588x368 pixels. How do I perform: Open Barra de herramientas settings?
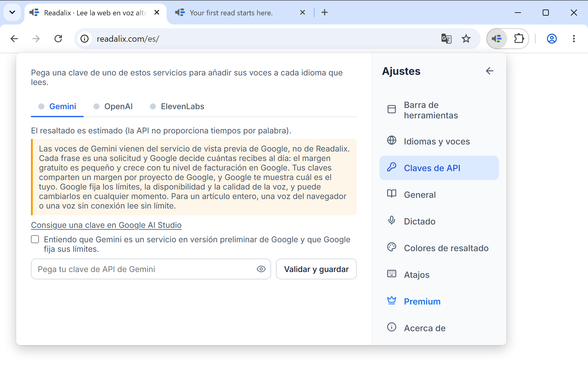click(x=439, y=110)
